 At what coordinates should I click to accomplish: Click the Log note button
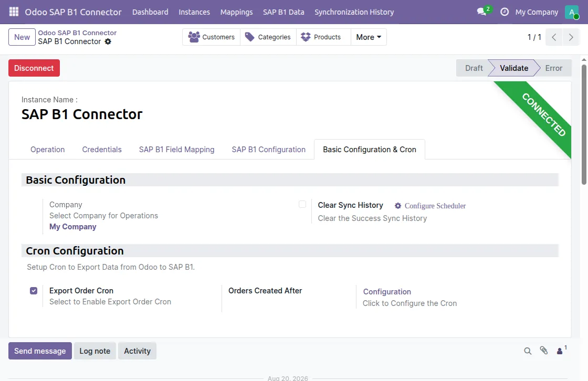(x=95, y=351)
